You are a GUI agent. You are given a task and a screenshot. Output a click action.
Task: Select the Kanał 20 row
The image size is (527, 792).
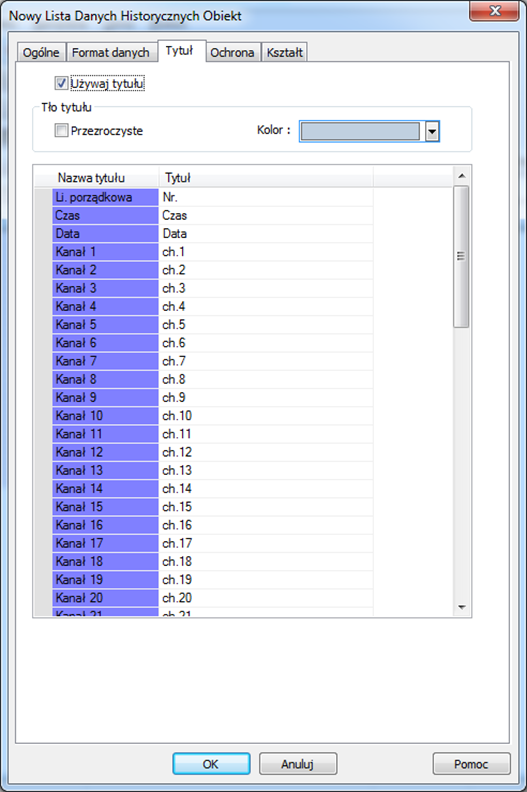[105, 597]
